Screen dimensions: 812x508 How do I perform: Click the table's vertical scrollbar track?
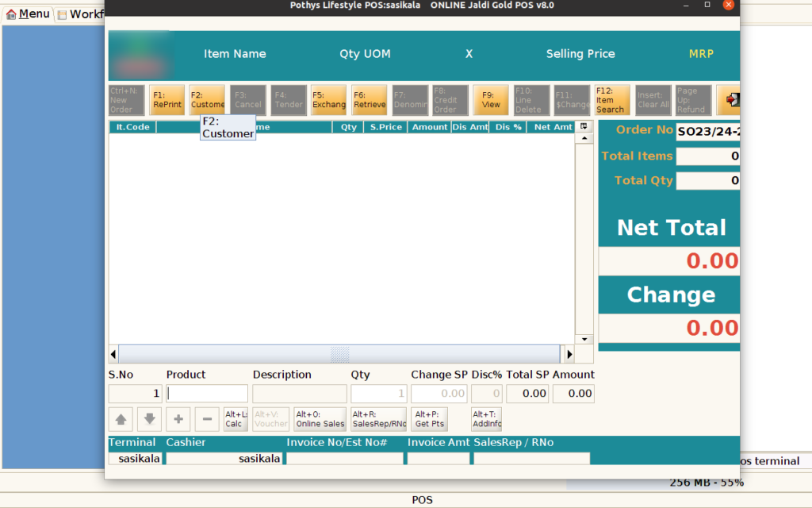(584, 238)
